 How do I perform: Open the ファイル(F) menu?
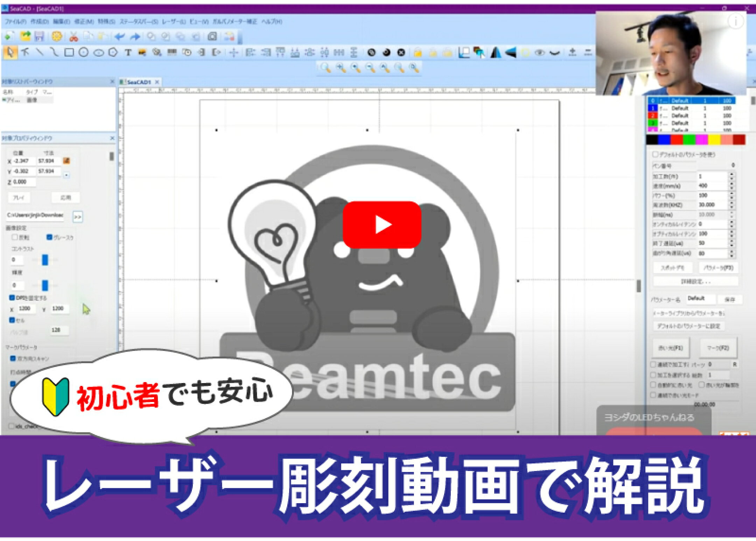coord(16,22)
